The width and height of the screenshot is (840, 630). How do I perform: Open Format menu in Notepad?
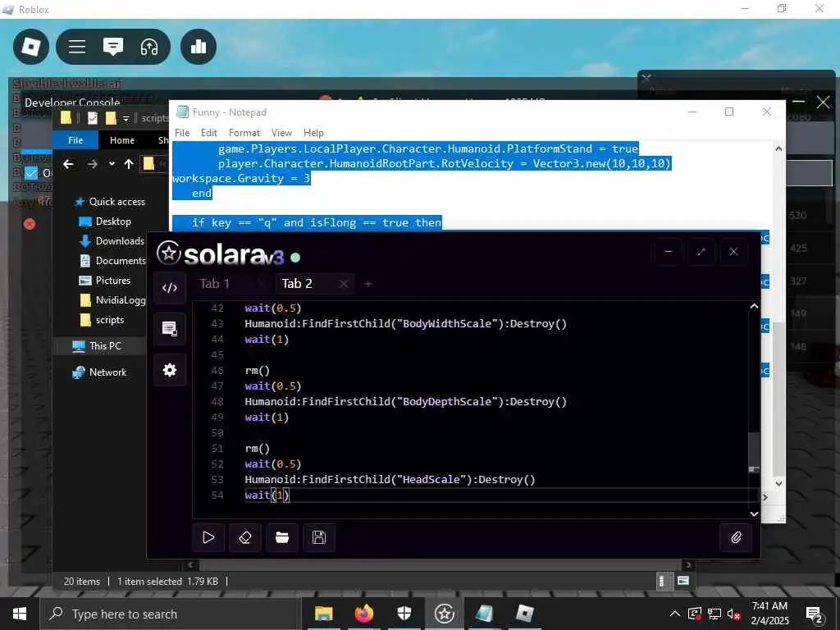(x=244, y=133)
